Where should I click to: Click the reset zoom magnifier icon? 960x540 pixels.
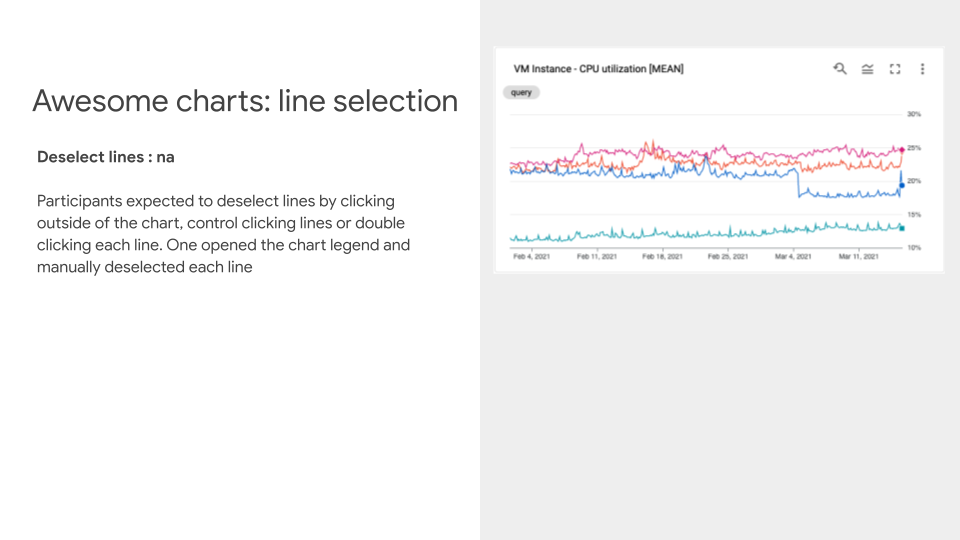pos(840,68)
